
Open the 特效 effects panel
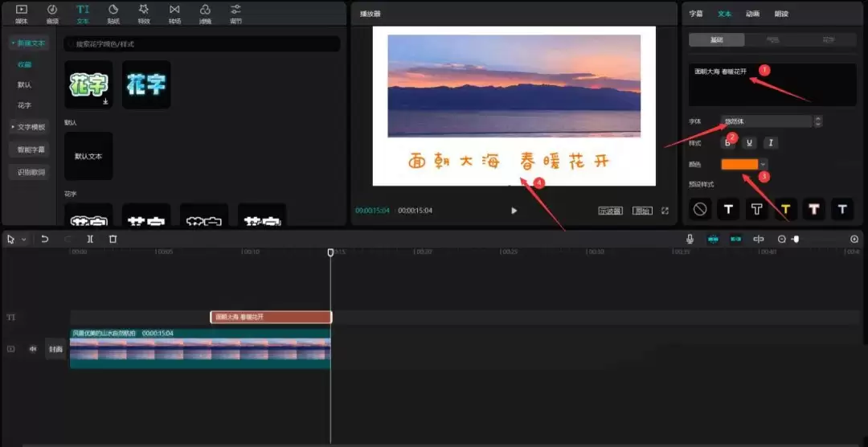(x=144, y=14)
